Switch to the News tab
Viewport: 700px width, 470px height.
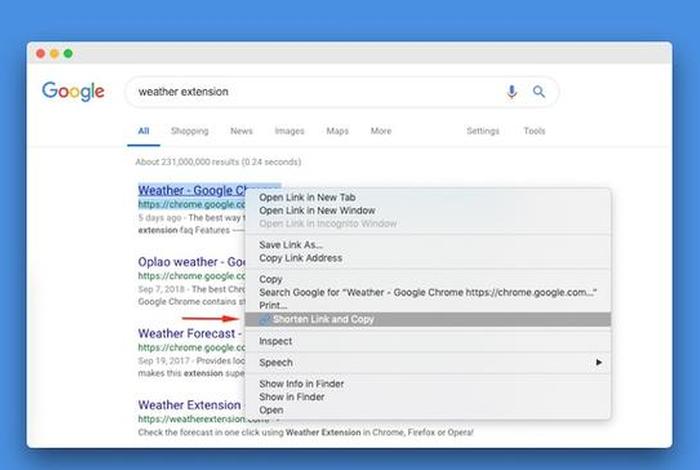(242, 131)
